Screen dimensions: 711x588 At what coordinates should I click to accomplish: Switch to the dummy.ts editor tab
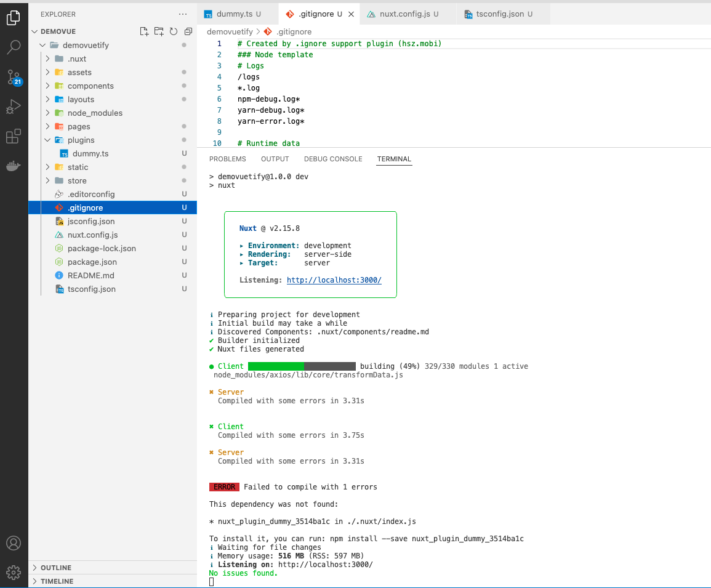pyautogui.click(x=238, y=14)
